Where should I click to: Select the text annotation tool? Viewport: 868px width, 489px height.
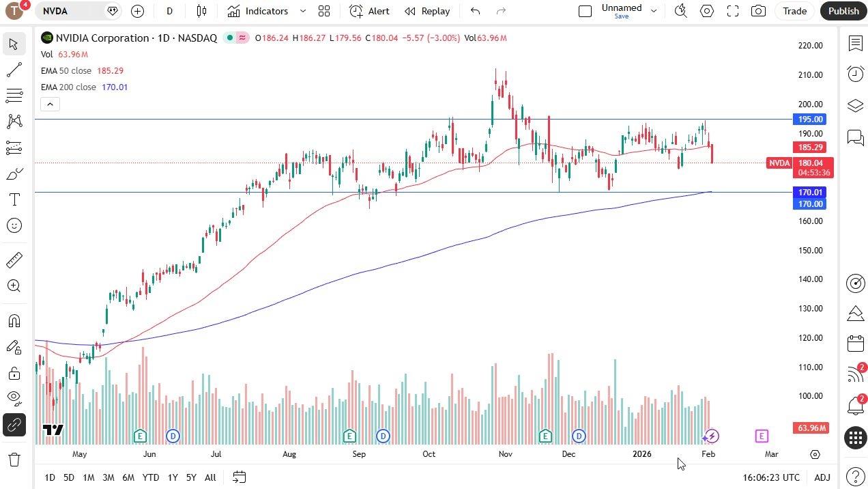14,199
